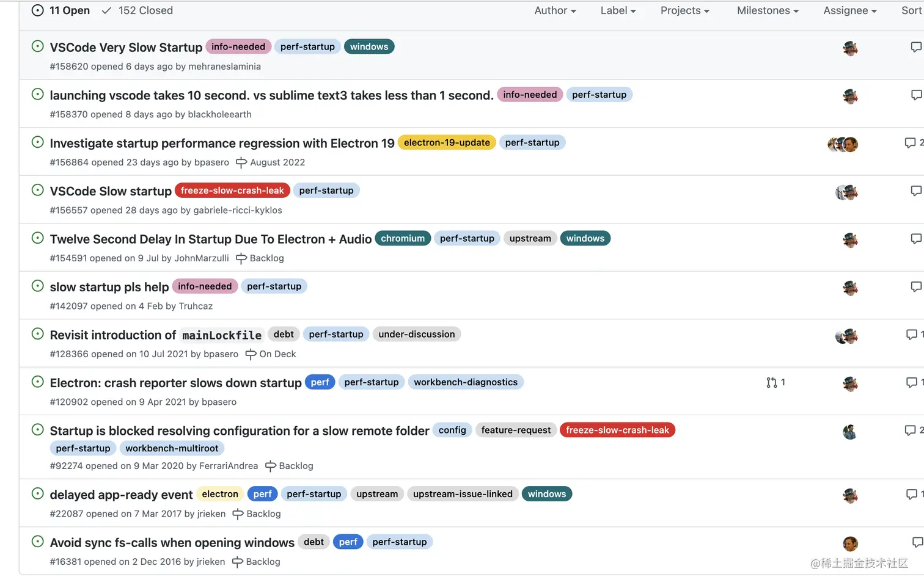
Task: Click the comment icon on "VSCode Slow startup"
Action: (915, 191)
